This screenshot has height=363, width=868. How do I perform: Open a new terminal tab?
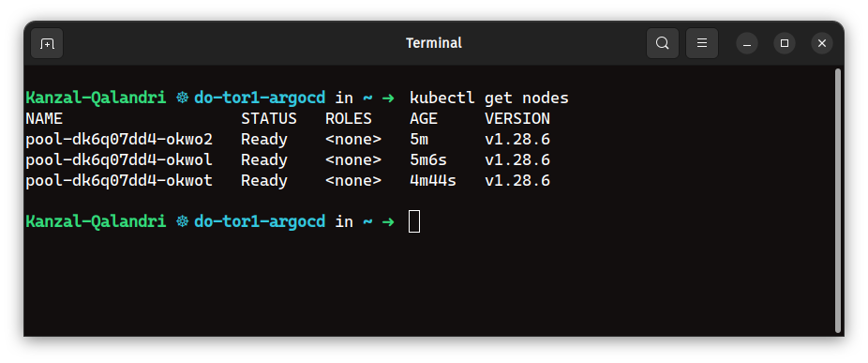(x=47, y=43)
